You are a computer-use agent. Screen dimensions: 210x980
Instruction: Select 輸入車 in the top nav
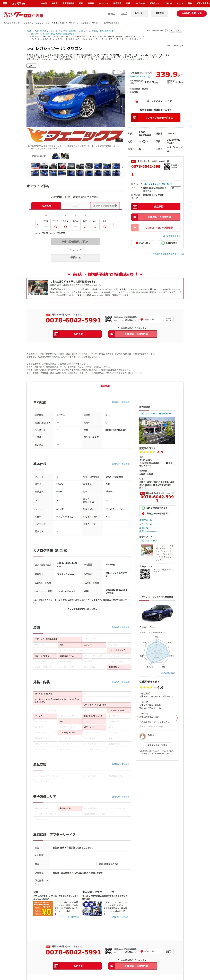tap(54, 3)
